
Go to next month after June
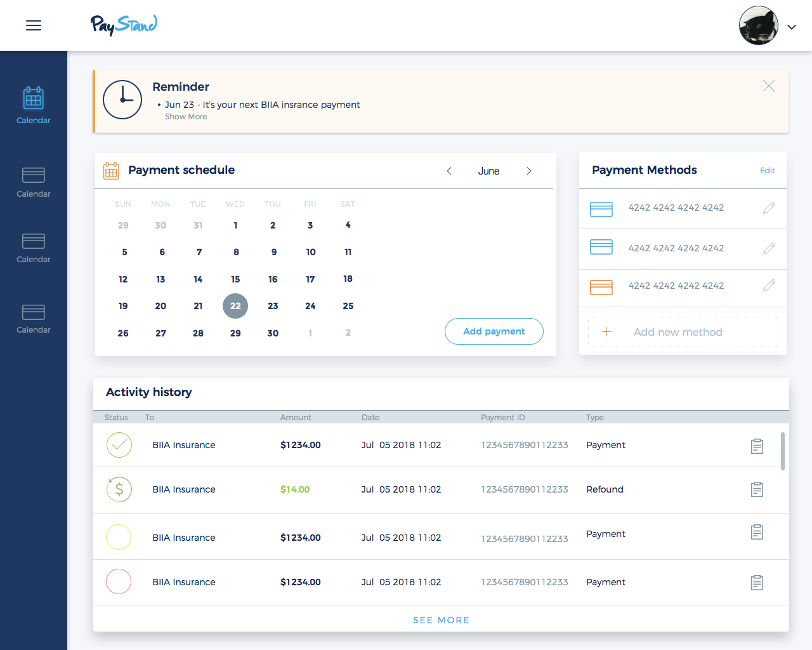(529, 171)
